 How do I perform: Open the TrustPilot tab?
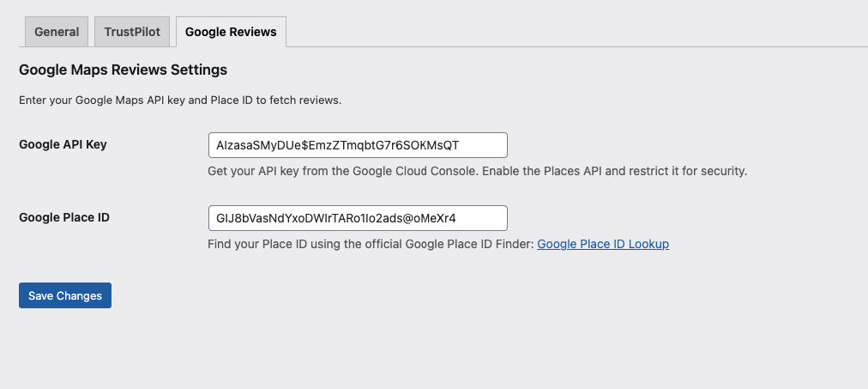pyautogui.click(x=132, y=32)
